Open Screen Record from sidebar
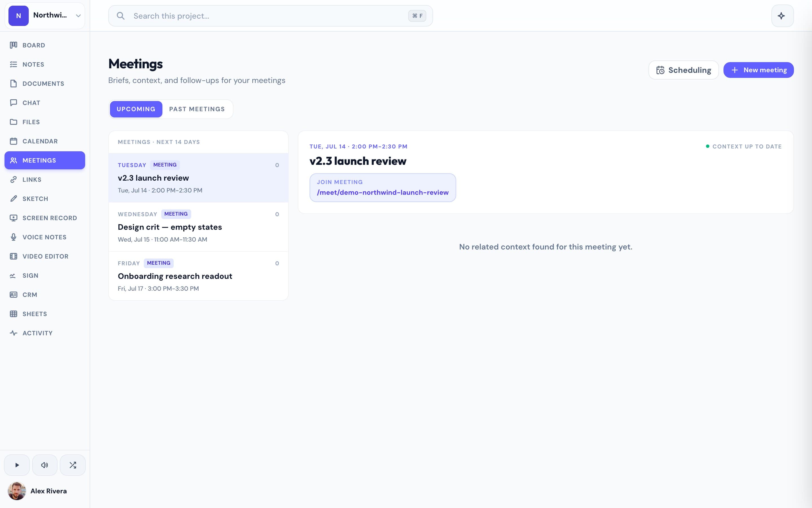Viewport: 812px width, 508px height. 45,218
